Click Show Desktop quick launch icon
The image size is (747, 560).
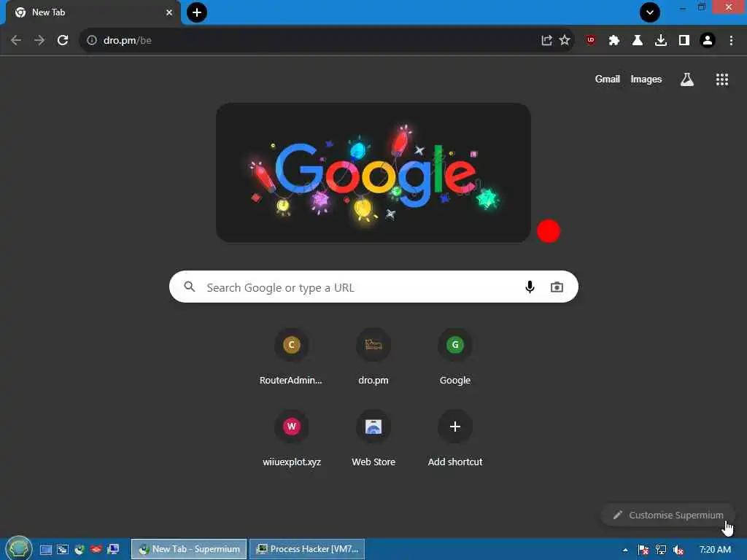pyautogui.click(x=46, y=550)
